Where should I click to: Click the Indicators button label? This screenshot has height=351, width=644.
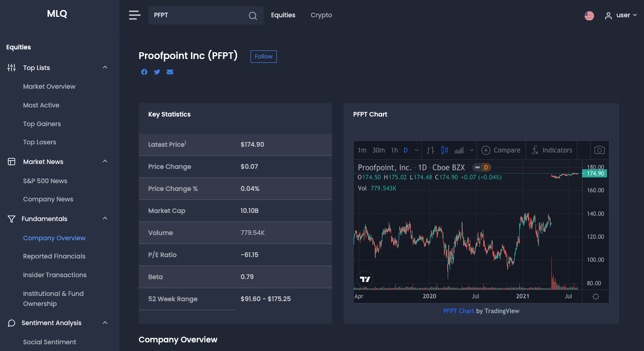click(x=557, y=150)
